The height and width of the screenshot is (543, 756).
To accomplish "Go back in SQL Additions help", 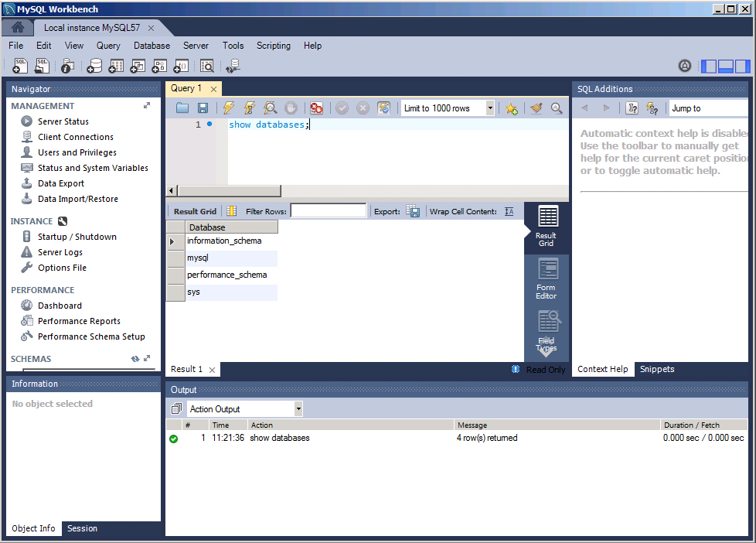I will [x=585, y=108].
